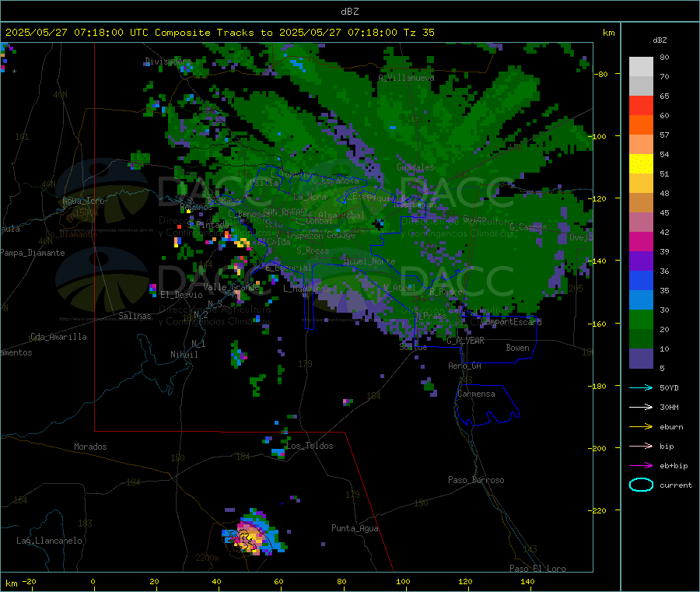Click the -80 tick on vertical axis
The image size is (700, 592).
pos(600,74)
